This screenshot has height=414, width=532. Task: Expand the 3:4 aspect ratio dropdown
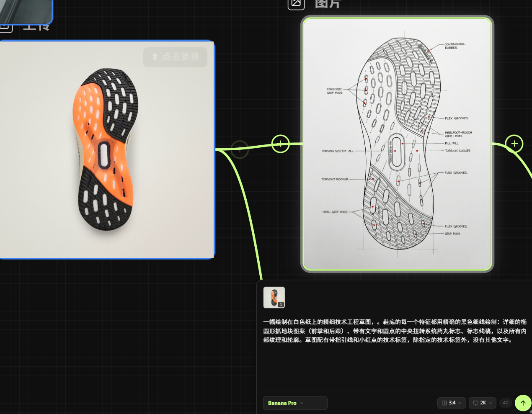pos(452,403)
